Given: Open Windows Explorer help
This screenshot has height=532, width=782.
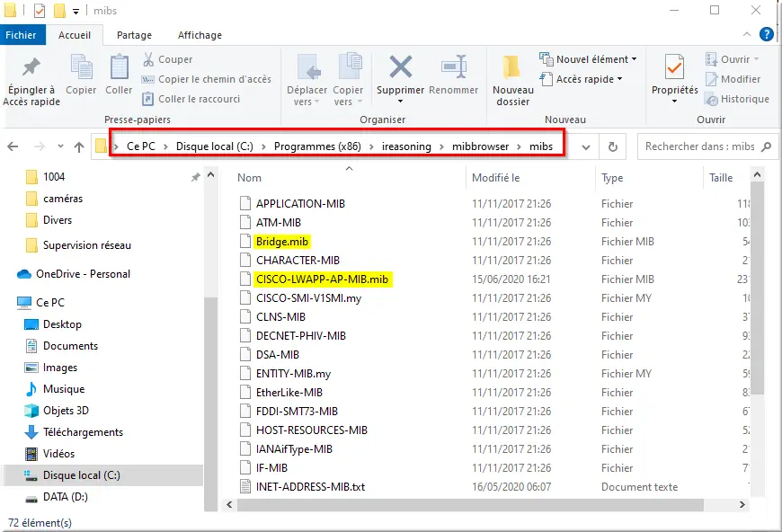Looking at the screenshot, I should pyautogui.click(x=767, y=34).
